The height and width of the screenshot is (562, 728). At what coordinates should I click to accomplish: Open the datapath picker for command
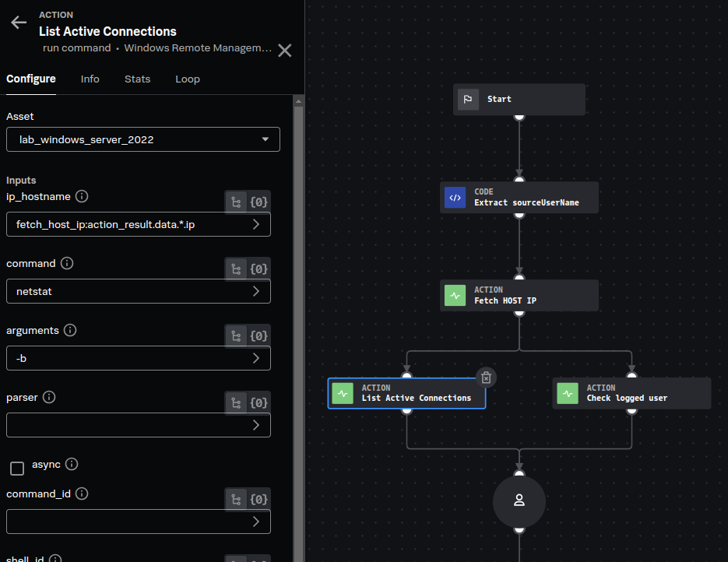tap(236, 269)
